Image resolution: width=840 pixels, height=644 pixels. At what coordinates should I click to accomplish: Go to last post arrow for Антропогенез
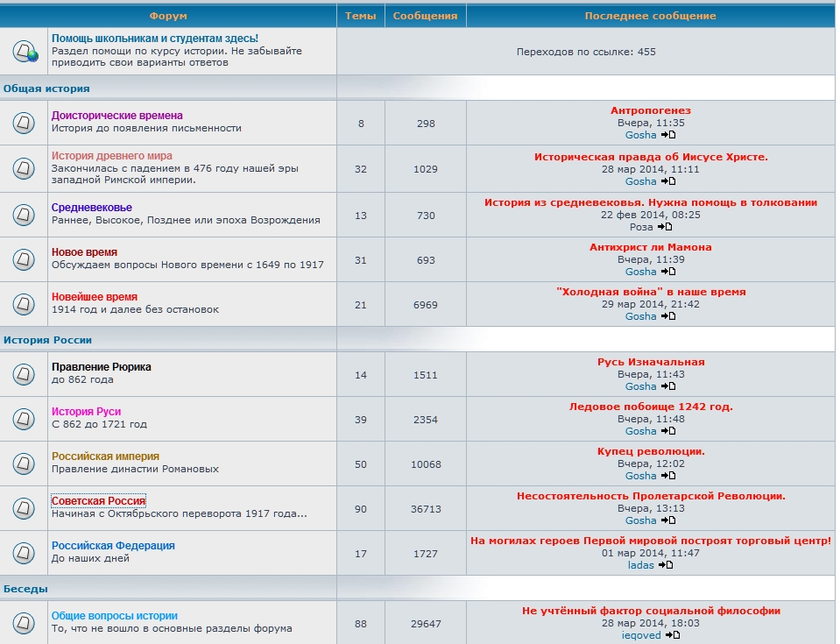668,135
